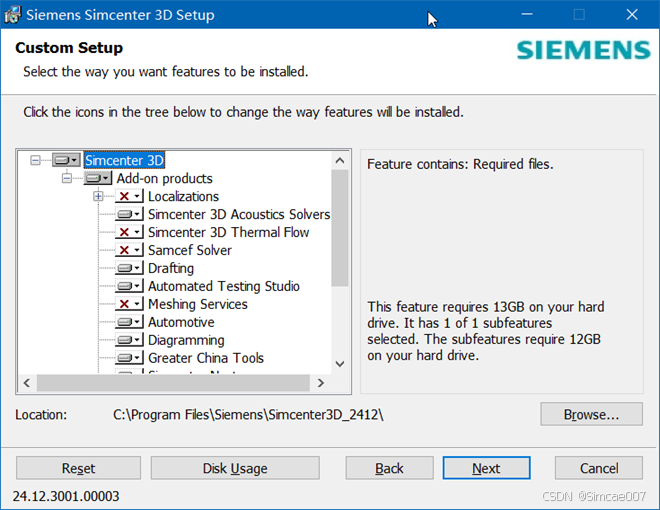Select Add-on products in the tree
The image size is (660, 510).
165,178
